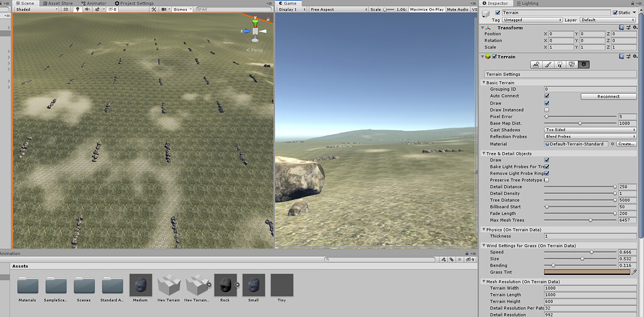
Task: Open the Cast Shadows dropdown
Action: pos(590,130)
